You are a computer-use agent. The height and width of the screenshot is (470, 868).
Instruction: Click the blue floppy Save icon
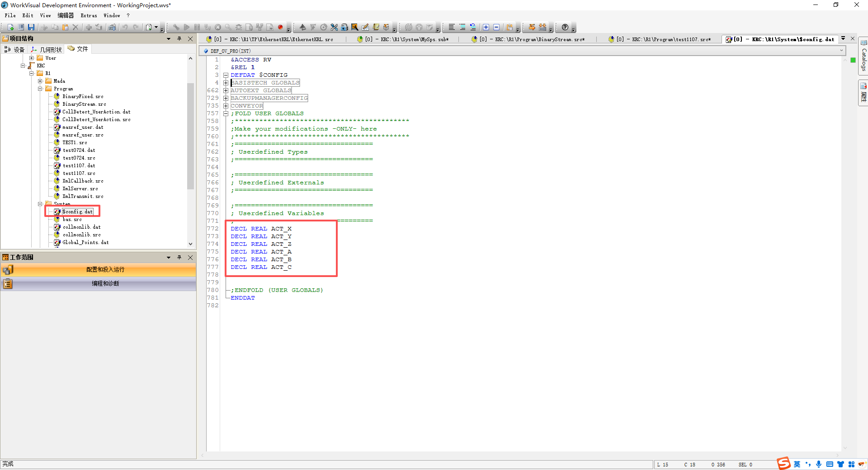coord(31,28)
